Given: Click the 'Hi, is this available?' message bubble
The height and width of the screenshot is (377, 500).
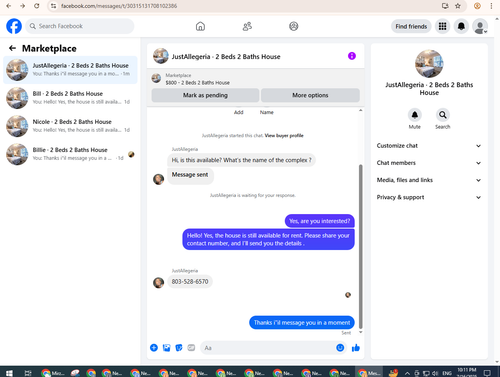Looking at the screenshot, I should (241, 160).
